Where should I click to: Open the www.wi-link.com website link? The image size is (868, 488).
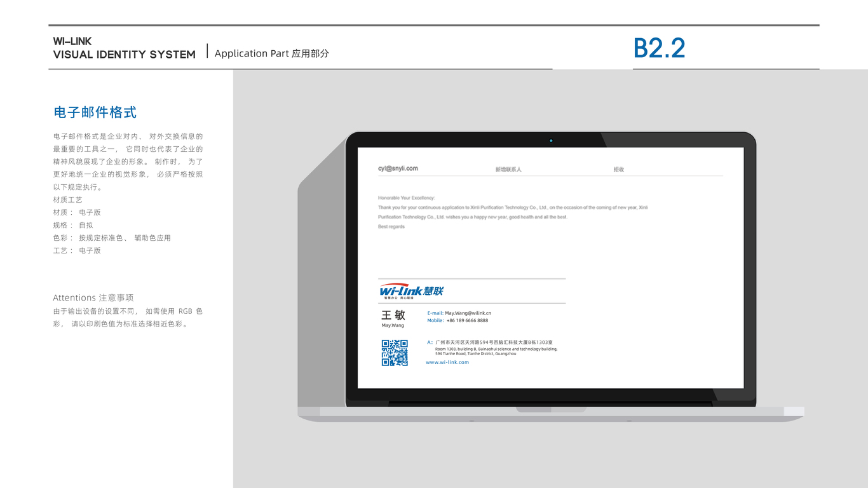(447, 362)
